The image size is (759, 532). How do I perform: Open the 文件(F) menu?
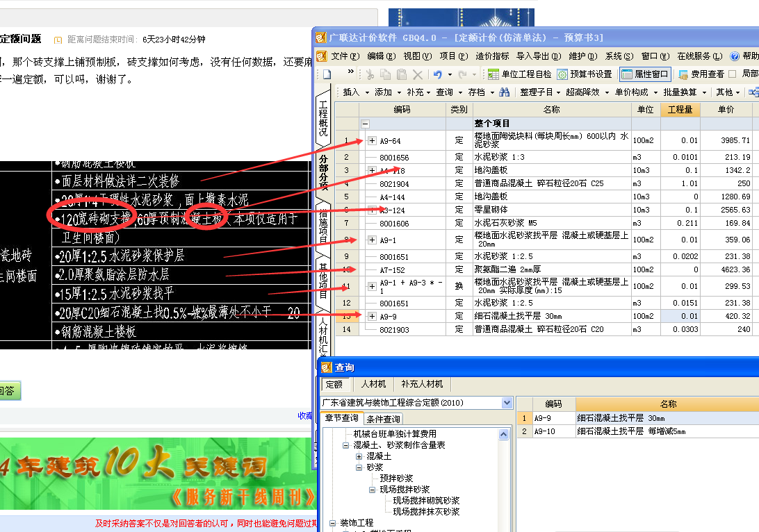[x=345, y=56]
